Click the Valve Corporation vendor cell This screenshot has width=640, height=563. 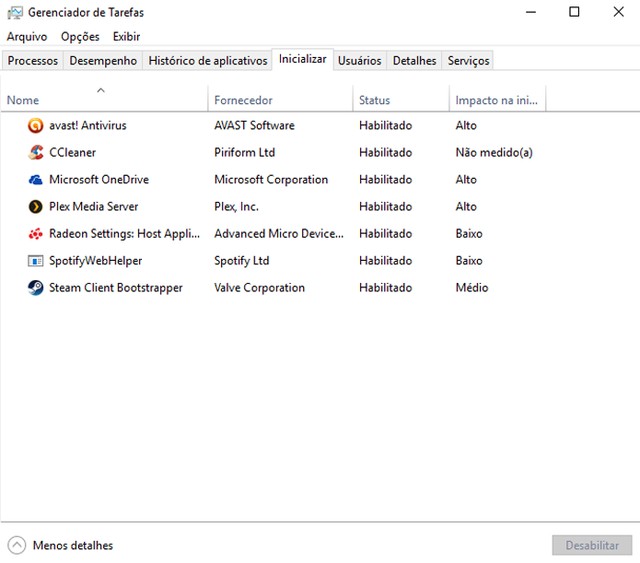[x=259, y=287]
